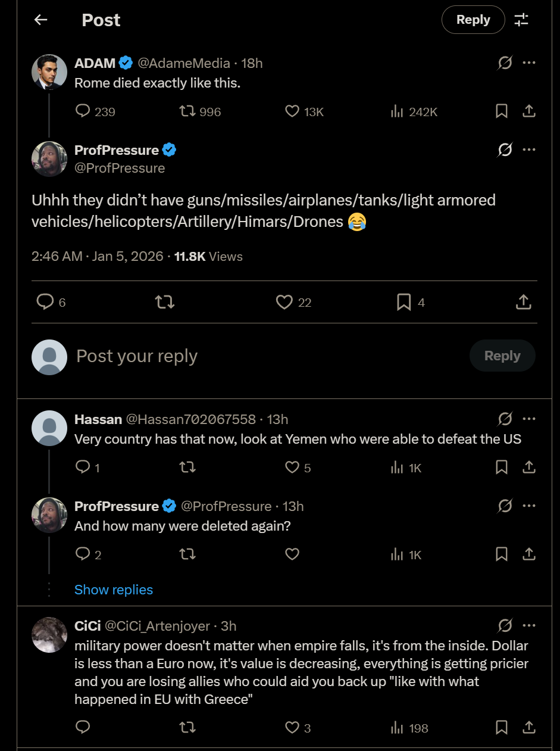Open the reply filter settings icon
The width and height of the screenshot is (560, 751).
click(x=521, y=20)
